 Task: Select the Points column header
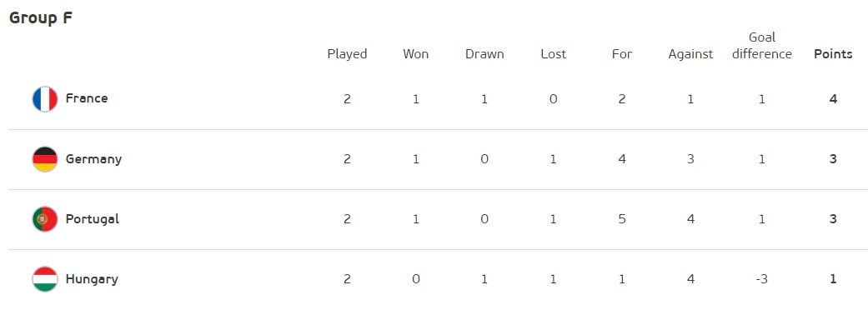833,53
